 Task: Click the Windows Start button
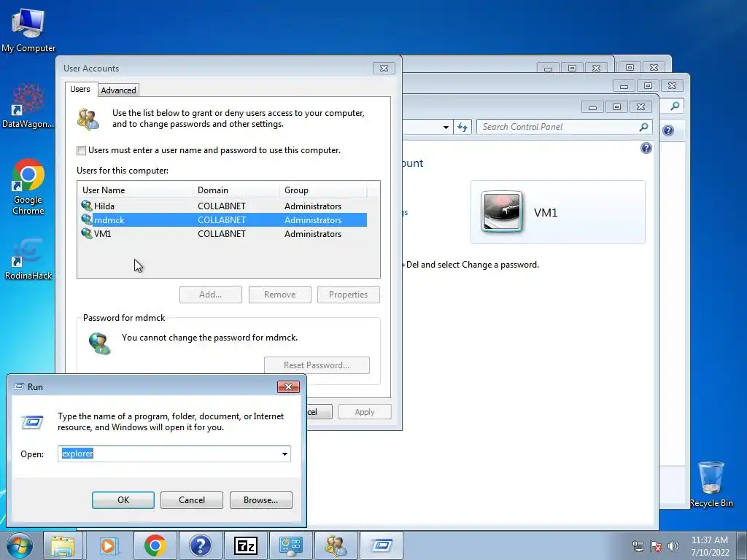(20, 545)
